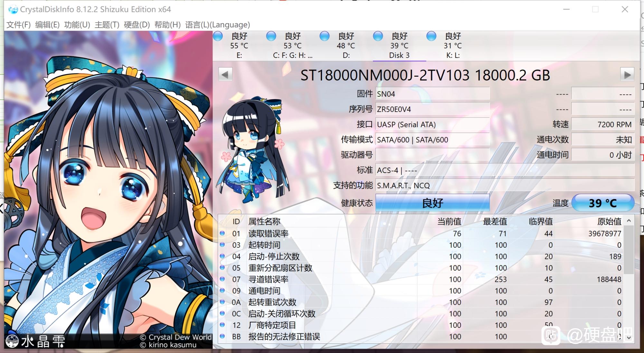Select attribute row 09 通电时间
Image resolution: width=644 pixels, height=353 pixels.
(x=421, y=291)
